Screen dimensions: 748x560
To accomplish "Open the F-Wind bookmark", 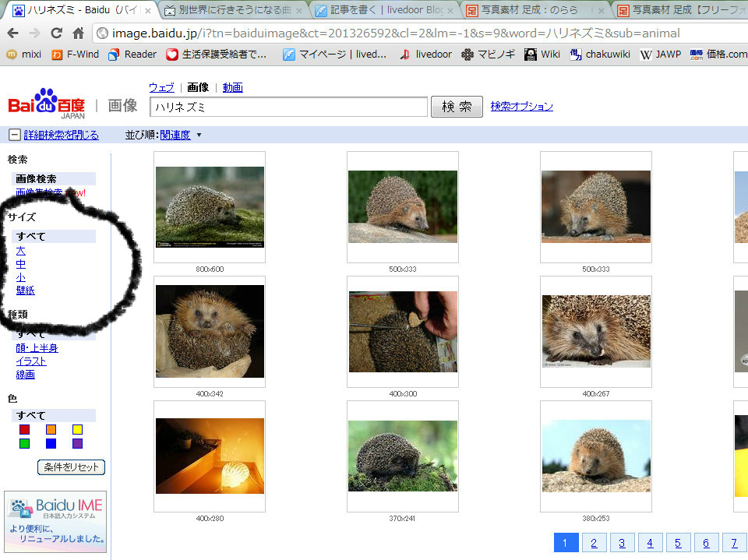I will tap(76, 55).
